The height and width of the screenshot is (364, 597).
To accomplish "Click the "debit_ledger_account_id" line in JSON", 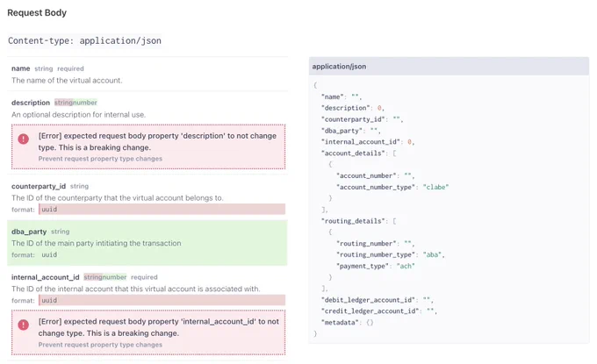I will click(378, 300).
